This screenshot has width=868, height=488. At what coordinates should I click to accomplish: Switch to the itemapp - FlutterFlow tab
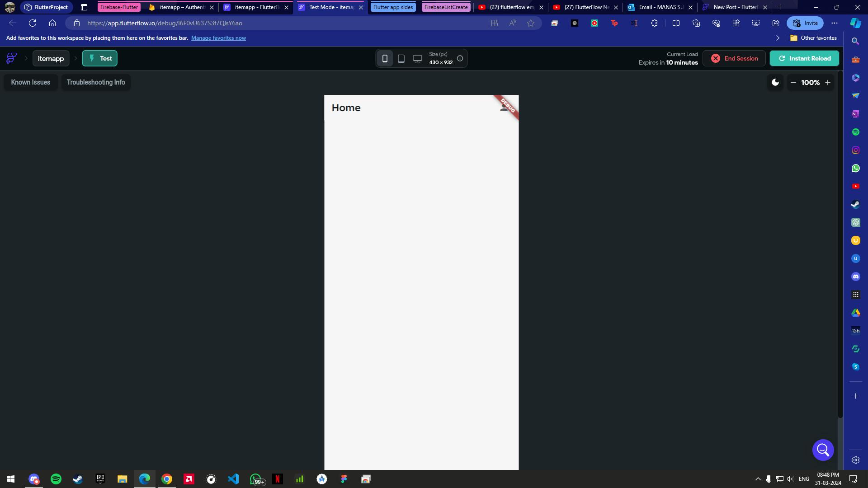(x=255, y=7)
